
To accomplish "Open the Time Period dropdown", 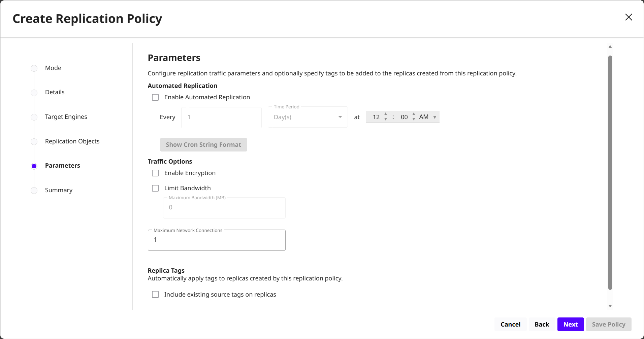I will [x=308, y=117].
